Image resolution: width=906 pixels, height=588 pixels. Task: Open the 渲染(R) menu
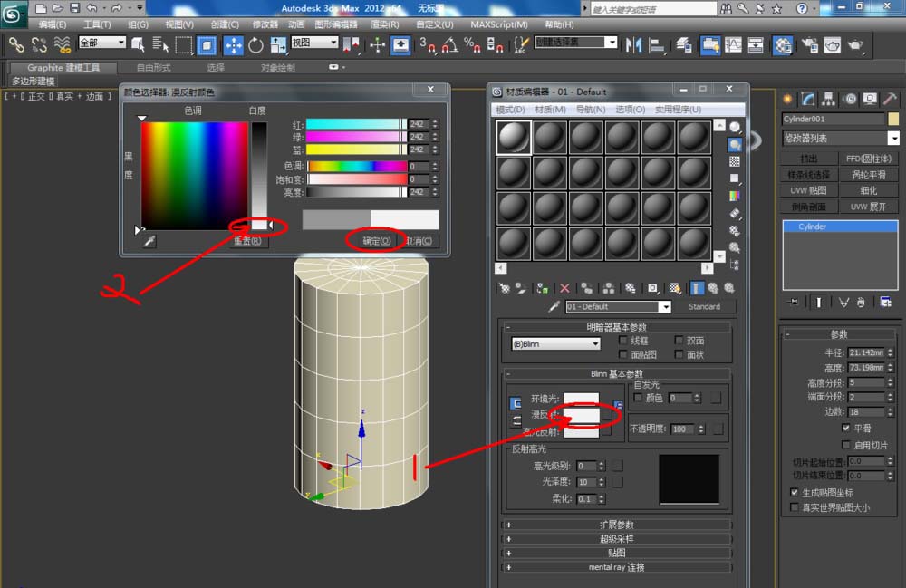[x=384, y=24]
